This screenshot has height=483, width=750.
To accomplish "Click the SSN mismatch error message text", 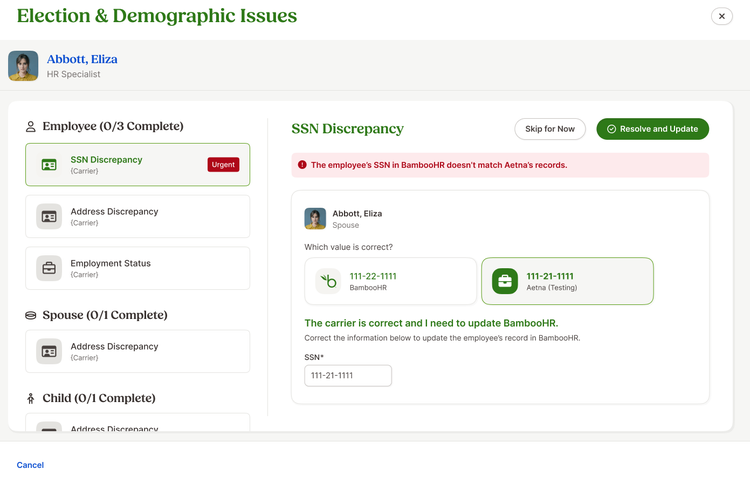I will point(439,165).
